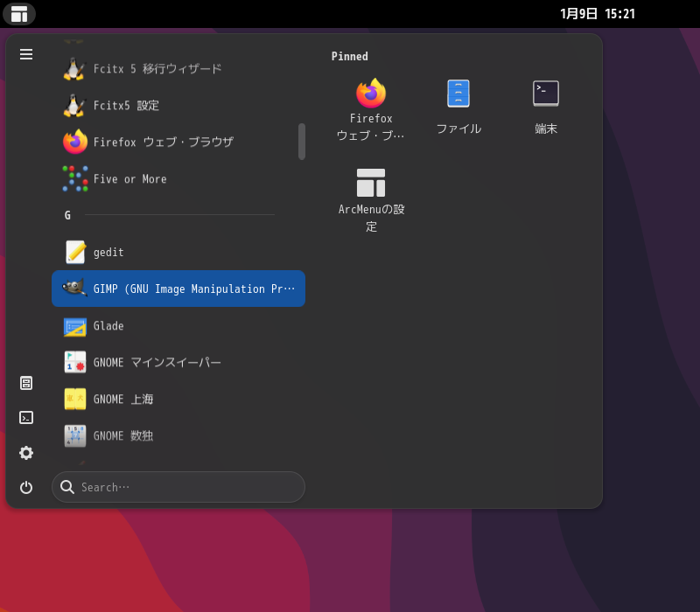Click the magnifier icon in search box
The width and height of the screenshot is (700, 612).
click(x=67, y=487)
